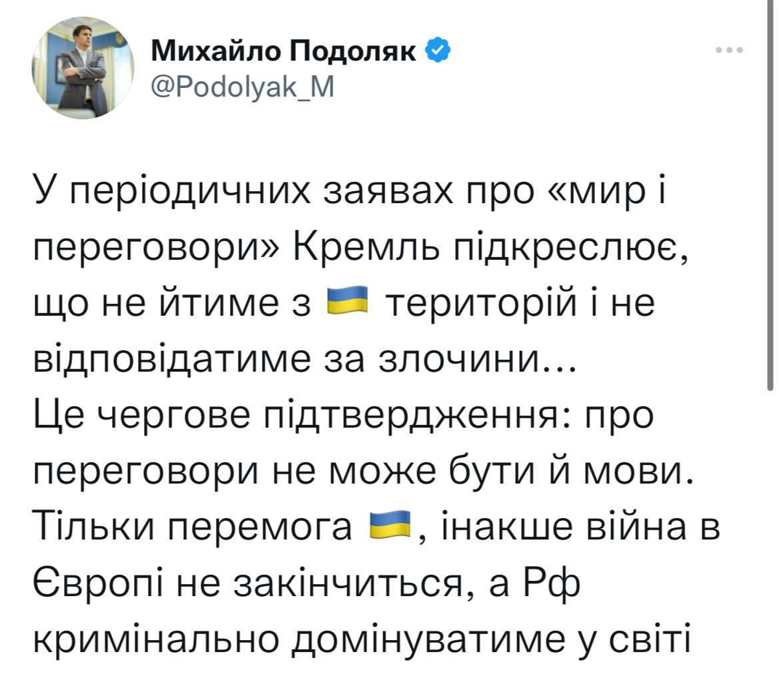779x700 pixels.
Task: Click the Ukraine flag before «територій»
Action: tap(348, 302)
